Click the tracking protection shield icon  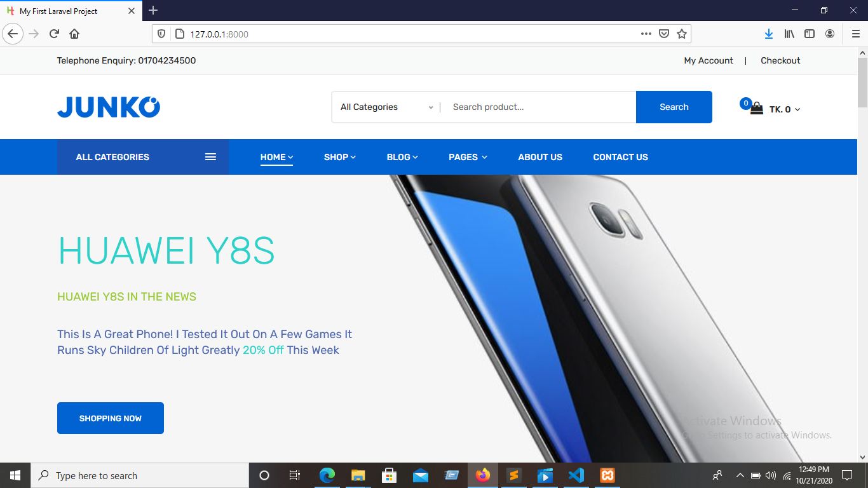click(x=161, y=34)
